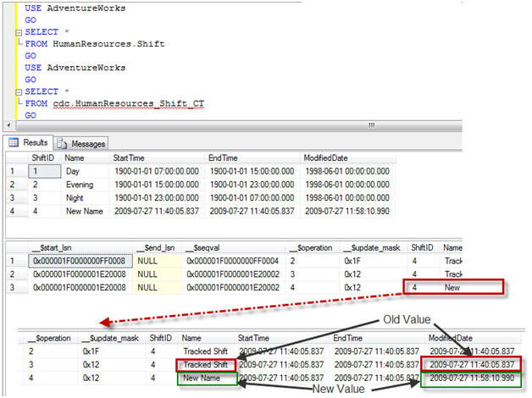Collapse the second SELECT statement block
Viewport: 532px width, 398px height.
[19, 91]
